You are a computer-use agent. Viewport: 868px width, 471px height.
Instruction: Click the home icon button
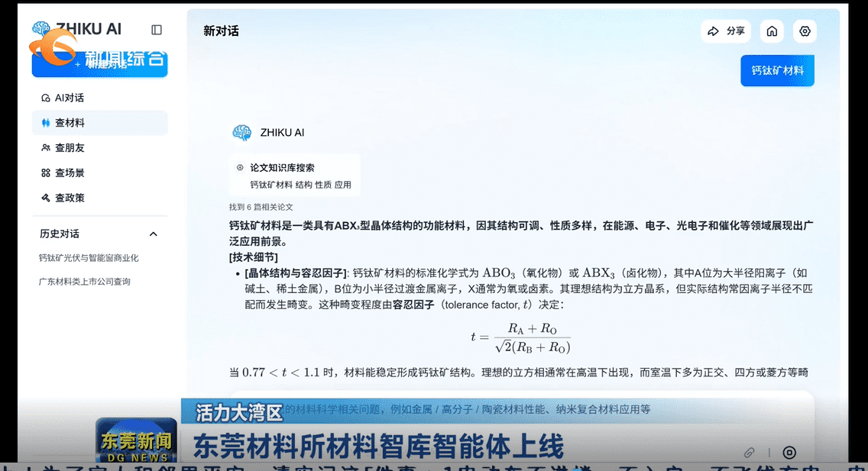pyautogui.click(x=772, y=31)
